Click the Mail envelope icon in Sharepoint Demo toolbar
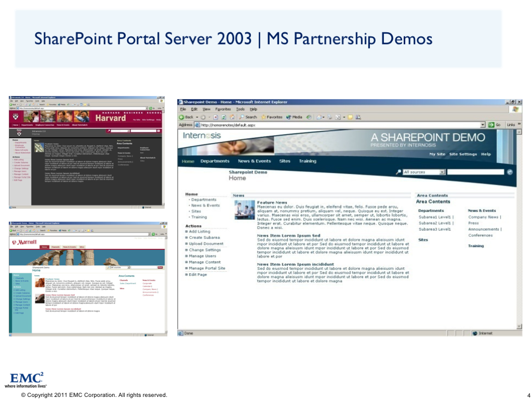The height and width of the screenshot is (399, 532). (320, 117)
